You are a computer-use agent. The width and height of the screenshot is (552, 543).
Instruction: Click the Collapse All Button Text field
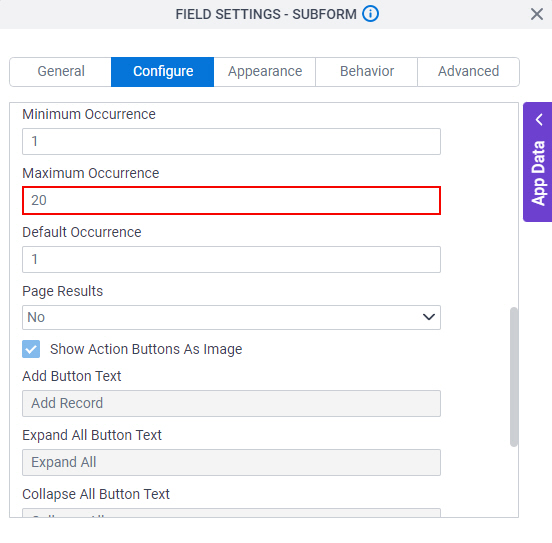point(231,513)
